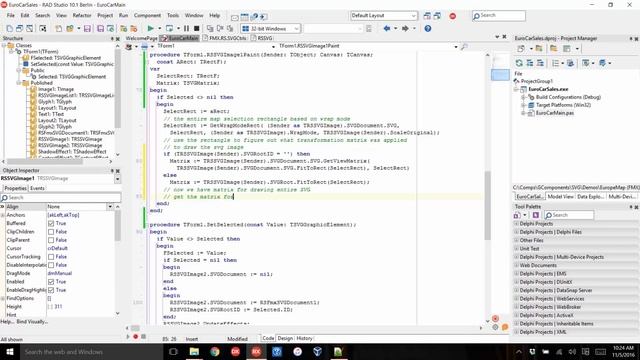Click the red stop icon beside layout

453,16
